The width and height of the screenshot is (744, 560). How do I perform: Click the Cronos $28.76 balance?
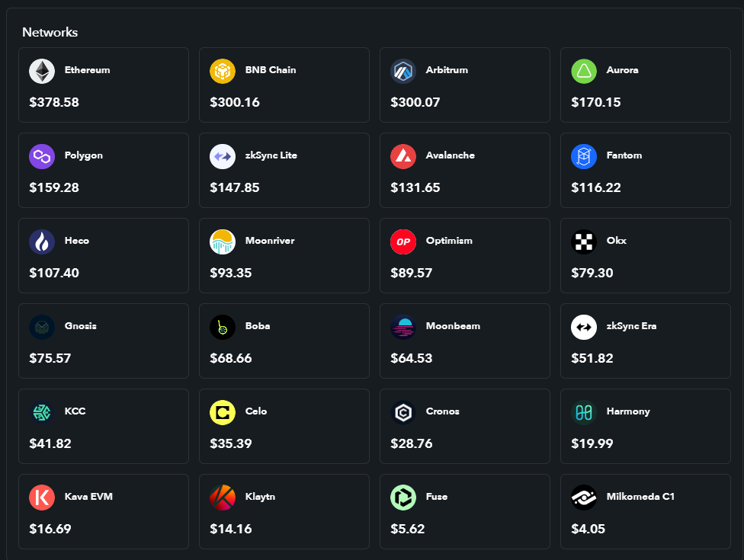(412, 444)
